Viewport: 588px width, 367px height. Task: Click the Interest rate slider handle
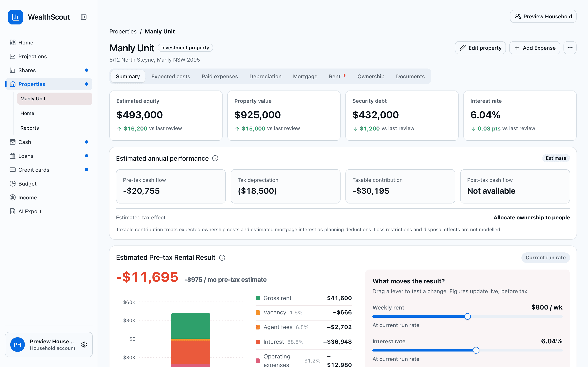point(476,350)
